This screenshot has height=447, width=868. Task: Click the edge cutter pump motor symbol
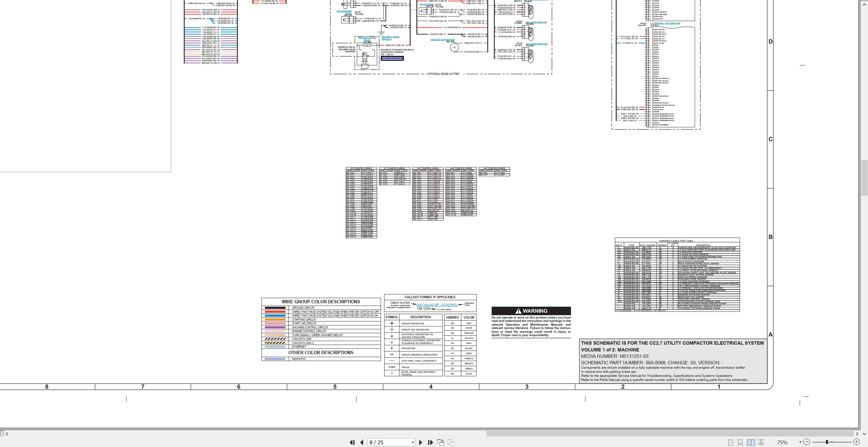coord(454,47)
